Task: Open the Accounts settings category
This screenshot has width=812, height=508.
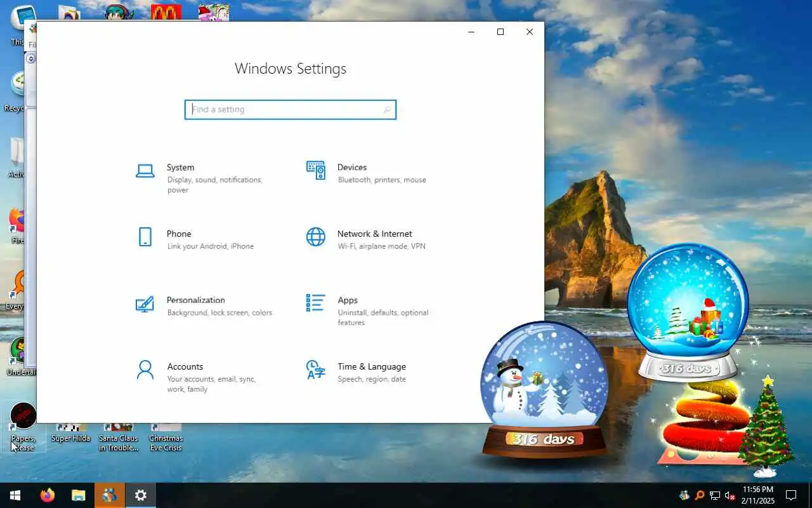Action: click(x=204, y=377)
